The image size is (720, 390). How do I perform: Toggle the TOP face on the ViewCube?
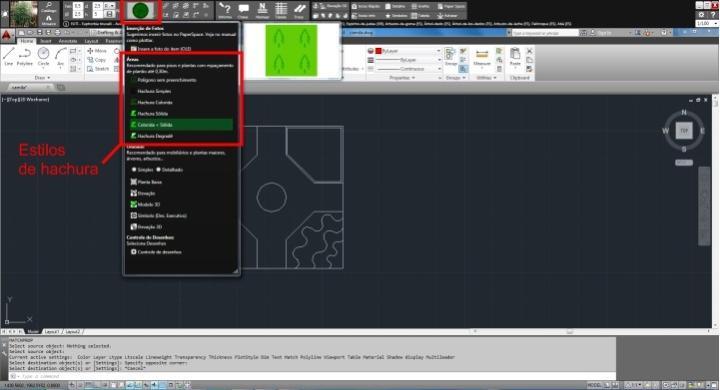(684, 131)
